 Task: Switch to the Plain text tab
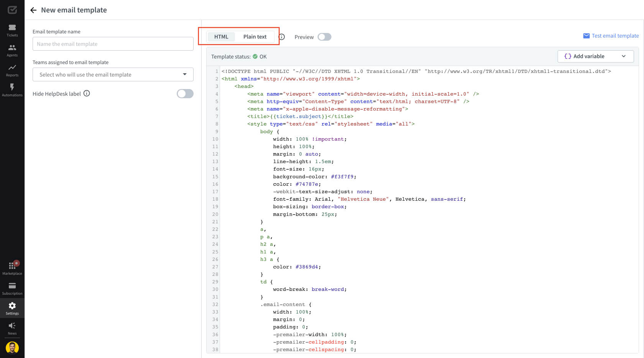coord(255,37)
